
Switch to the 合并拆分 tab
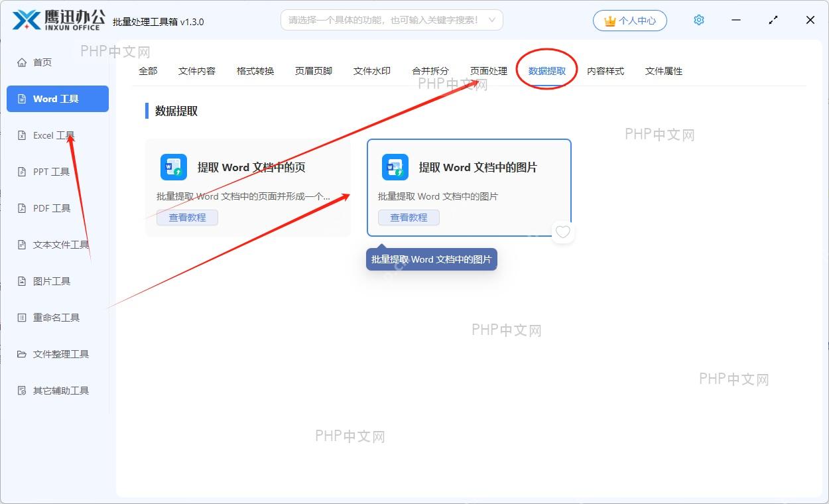click(x=430, y=71)
